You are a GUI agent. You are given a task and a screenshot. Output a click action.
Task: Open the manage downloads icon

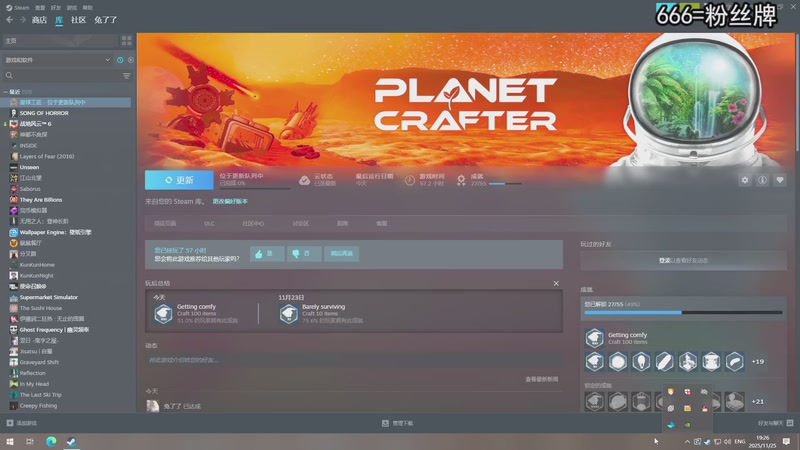point(385,423)
